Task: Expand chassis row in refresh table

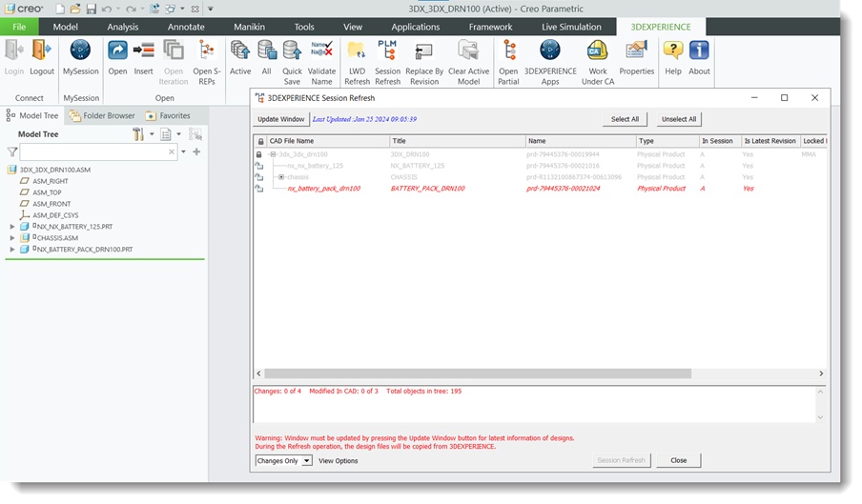Action: tap(281, 177)
